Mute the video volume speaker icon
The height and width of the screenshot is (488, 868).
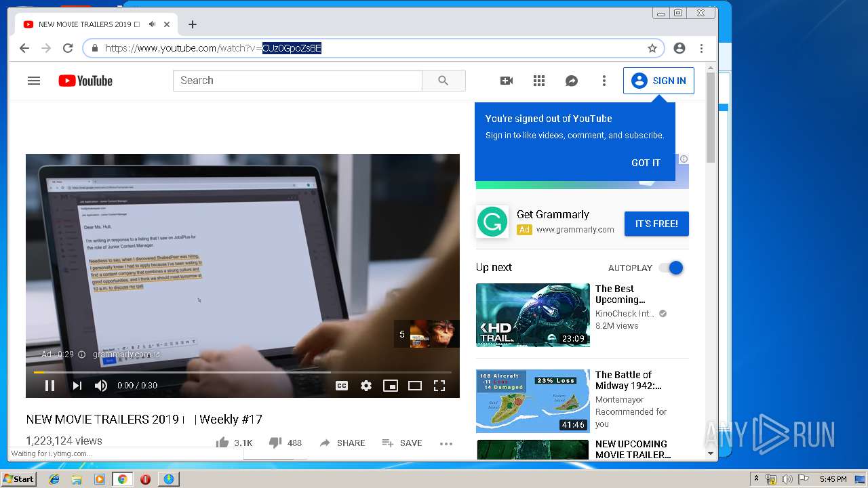(x=101, y=386)
